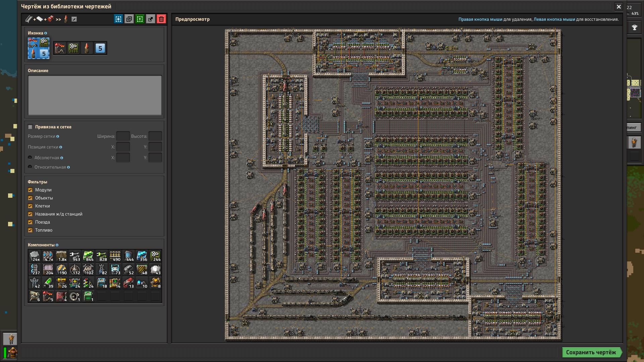Click the export to string icon

click(151, 19)
